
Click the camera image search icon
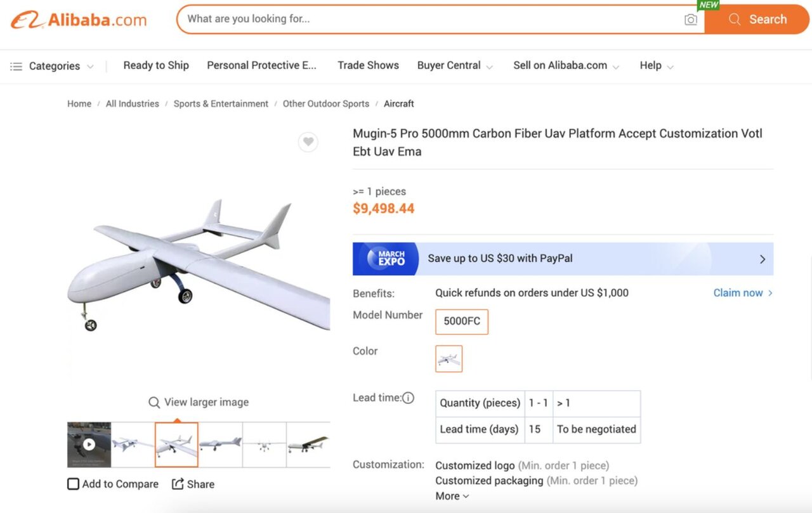(691, 20)
